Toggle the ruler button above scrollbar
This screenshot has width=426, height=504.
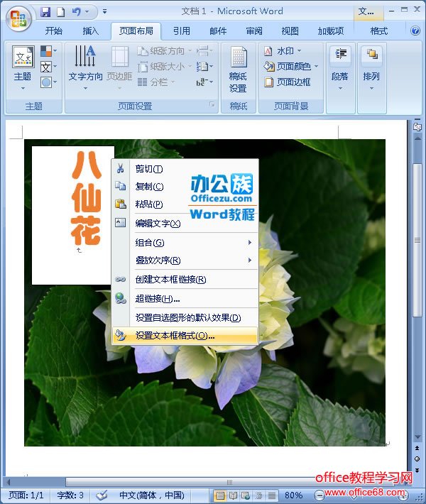coord(417,127)
